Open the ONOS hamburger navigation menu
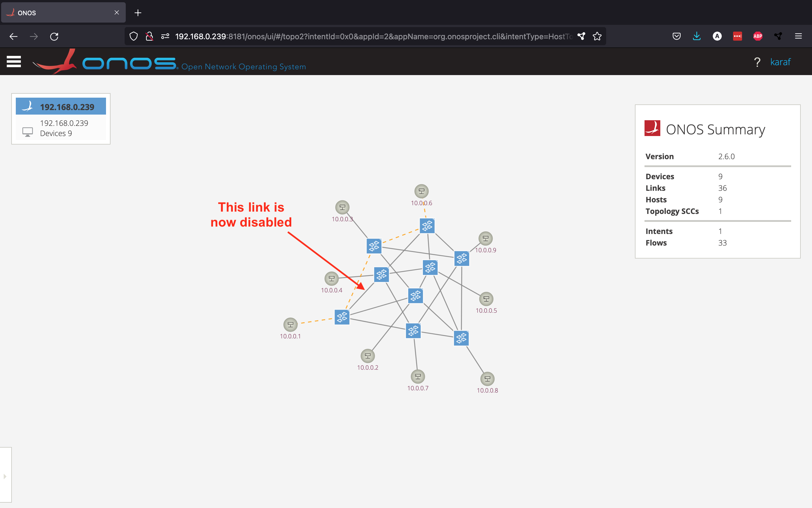Screen dimensions: 812x508 point(14,62)
